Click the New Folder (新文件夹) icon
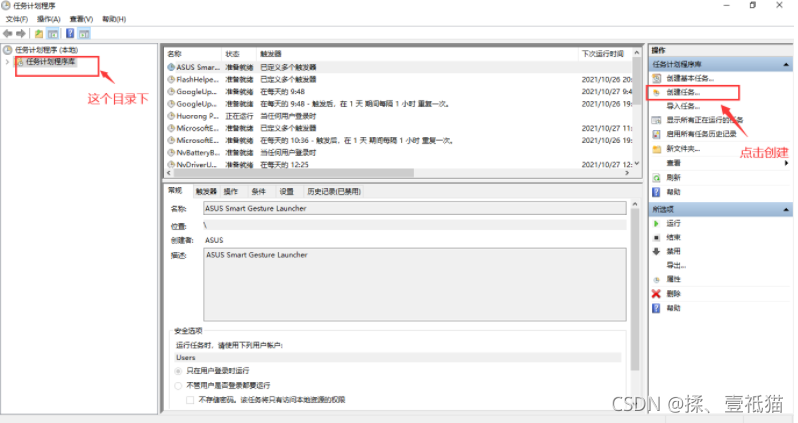 pyautogui.click(x=656, y=148)
